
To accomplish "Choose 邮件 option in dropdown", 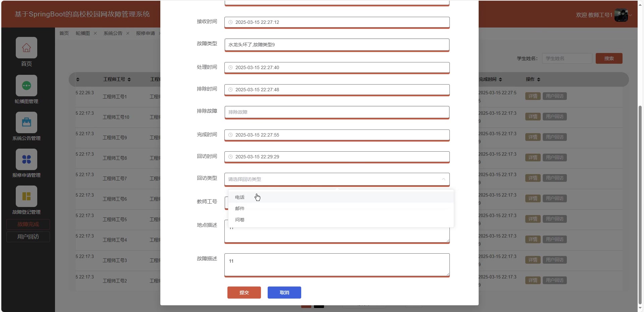I will tap(240, 208).
